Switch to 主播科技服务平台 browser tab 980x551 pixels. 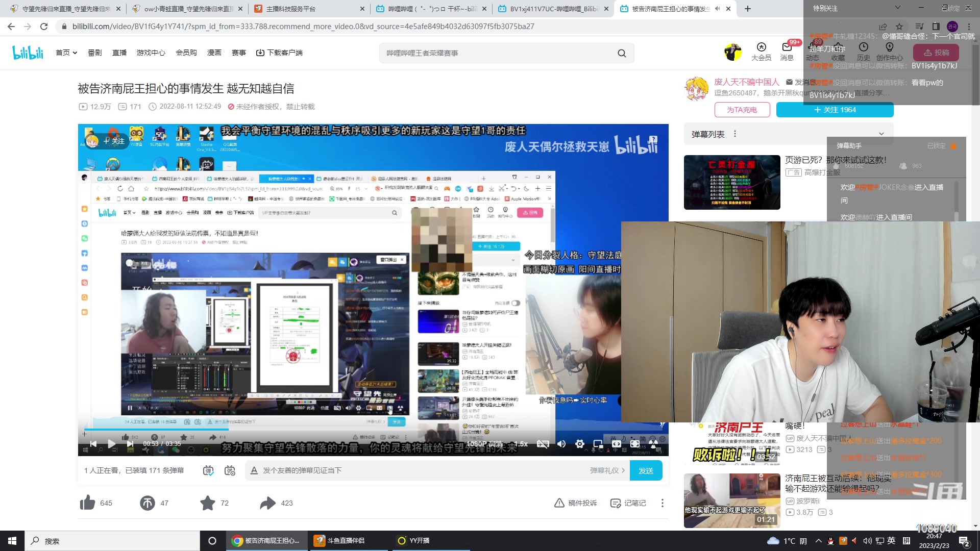309,9
